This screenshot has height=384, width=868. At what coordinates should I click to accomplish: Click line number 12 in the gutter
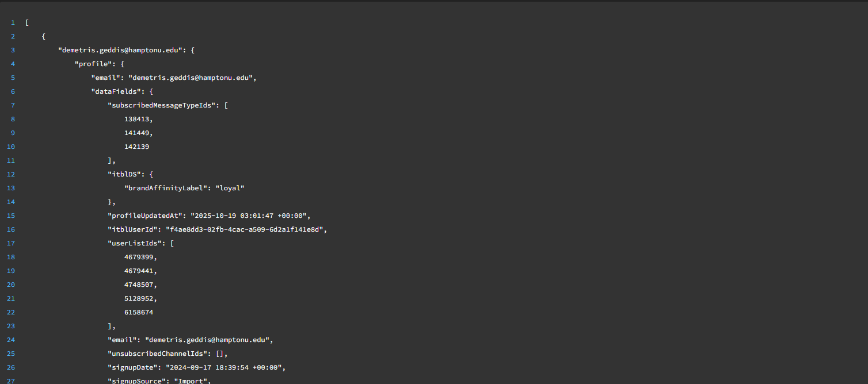click(13, 174)
